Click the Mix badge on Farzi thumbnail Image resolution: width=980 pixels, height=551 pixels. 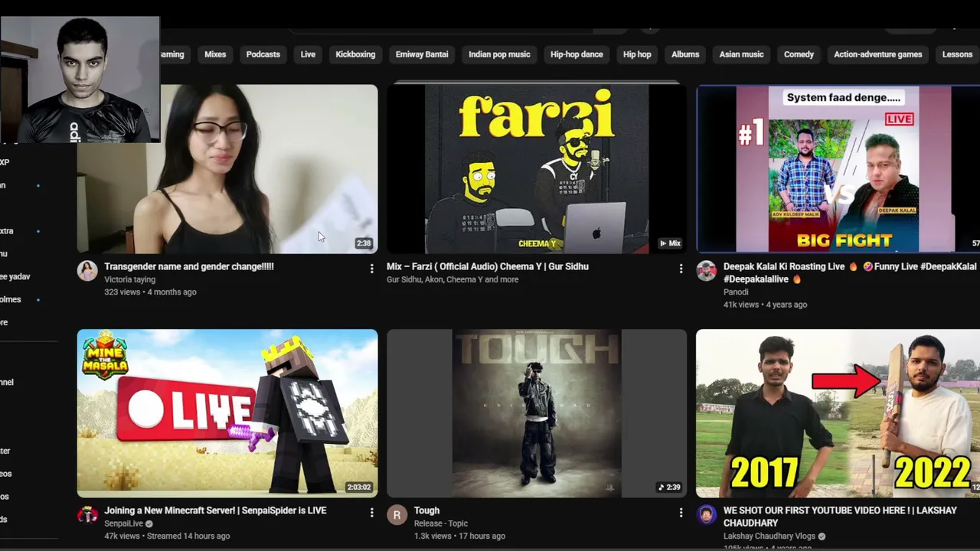(x=670, y=243)
